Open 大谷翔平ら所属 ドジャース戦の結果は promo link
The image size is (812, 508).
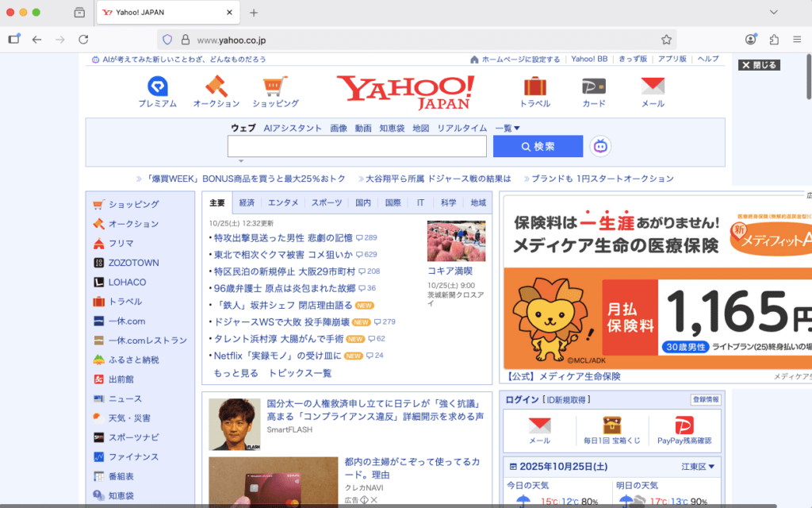pos(438,179)
